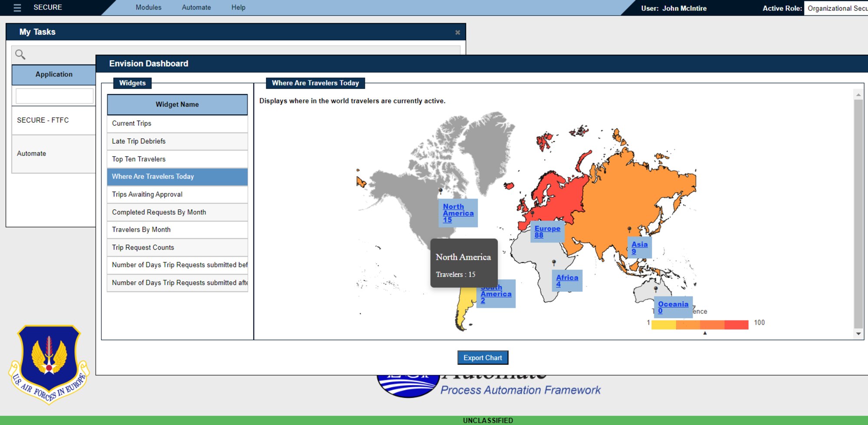Open the hamburger navigation menu

coord(17,7)
